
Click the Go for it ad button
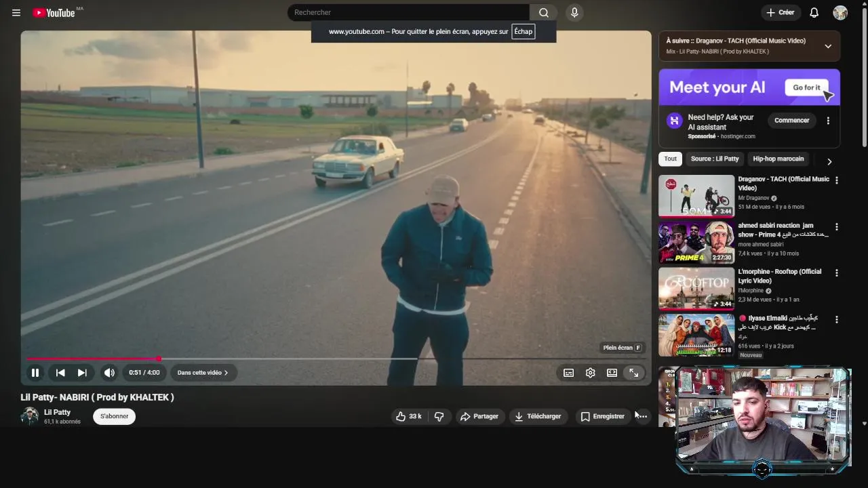[806, 87]
